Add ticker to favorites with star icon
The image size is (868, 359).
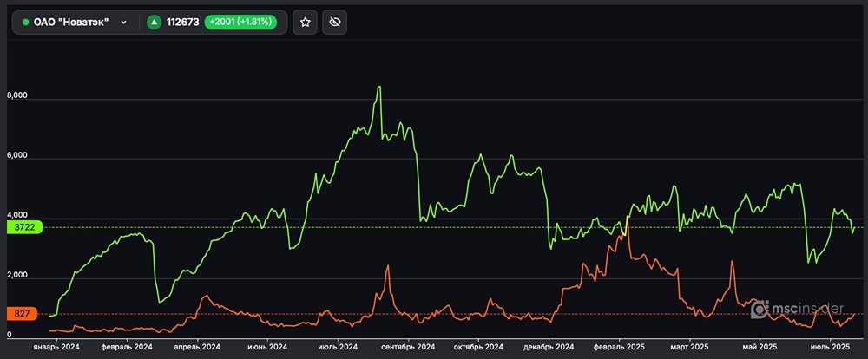[x=305, y=23]
